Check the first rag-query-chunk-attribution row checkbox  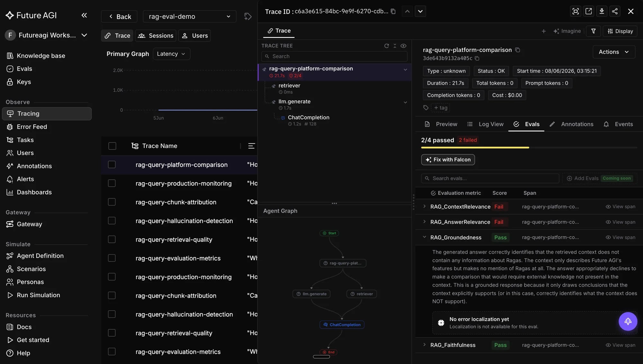(112, 202)
